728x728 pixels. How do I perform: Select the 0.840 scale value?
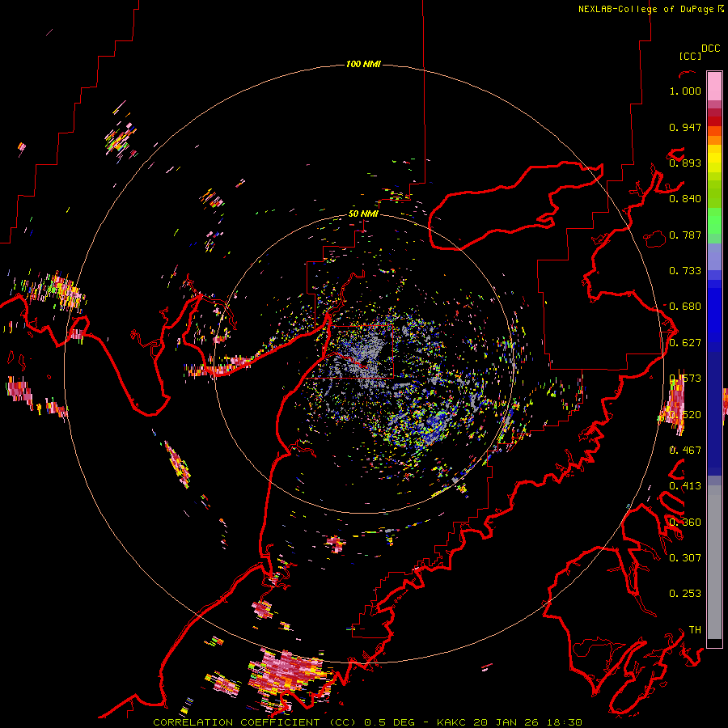click(685, 199)
